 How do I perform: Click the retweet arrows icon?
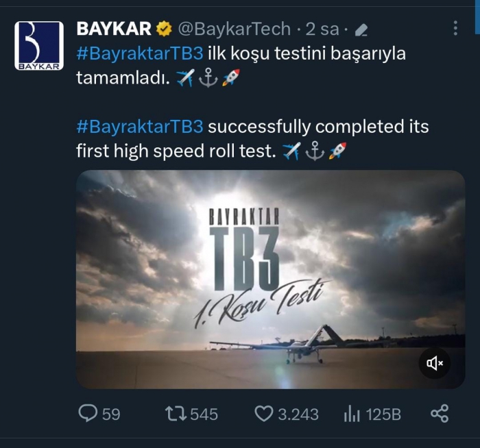(x=176, y=413)
